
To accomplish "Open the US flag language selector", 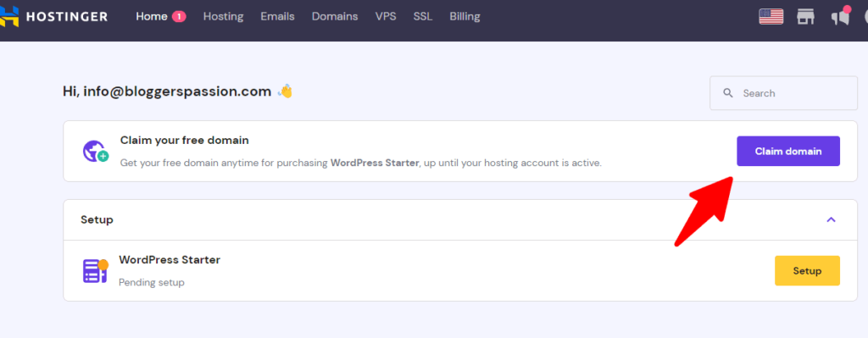I will point(771,17).
